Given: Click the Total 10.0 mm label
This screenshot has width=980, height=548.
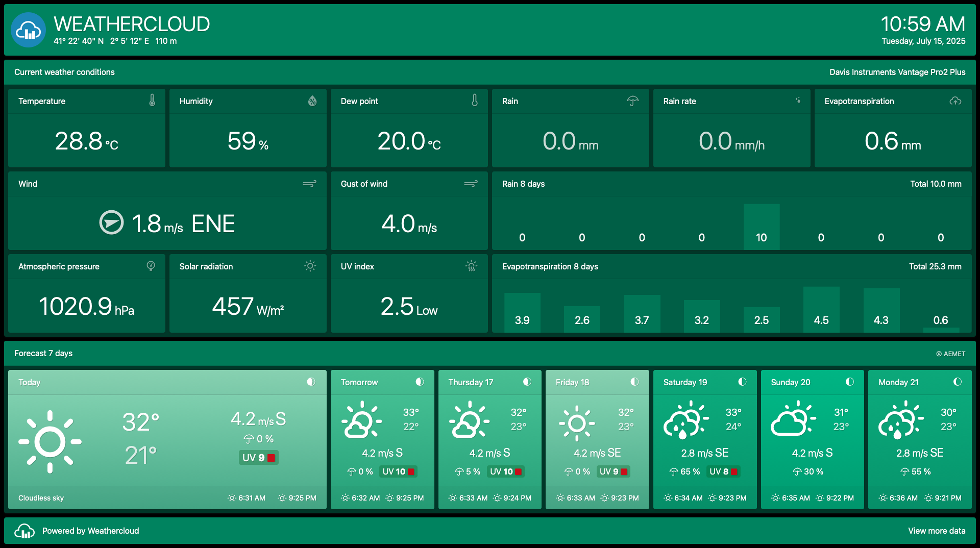Looking at the screenshot, I should [x=936, y=184].
